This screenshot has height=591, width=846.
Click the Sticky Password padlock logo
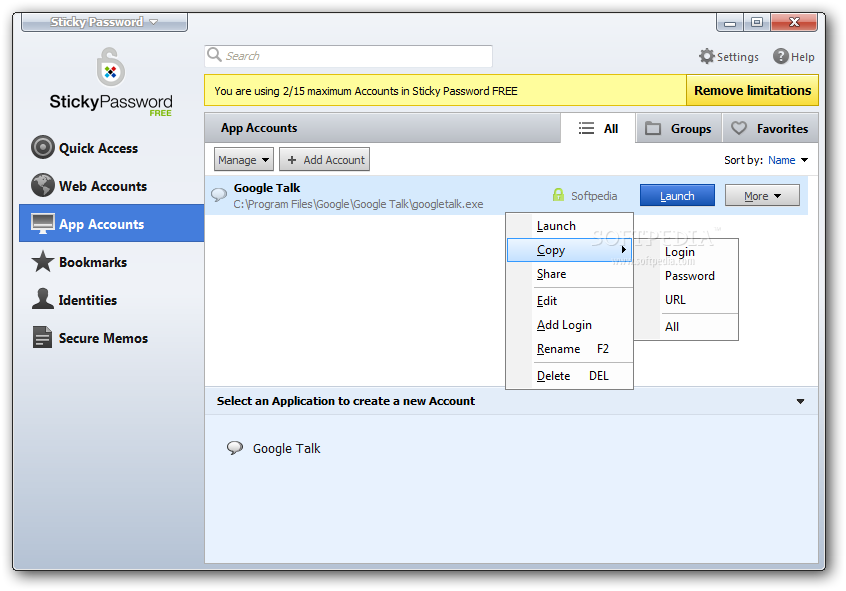111,66
